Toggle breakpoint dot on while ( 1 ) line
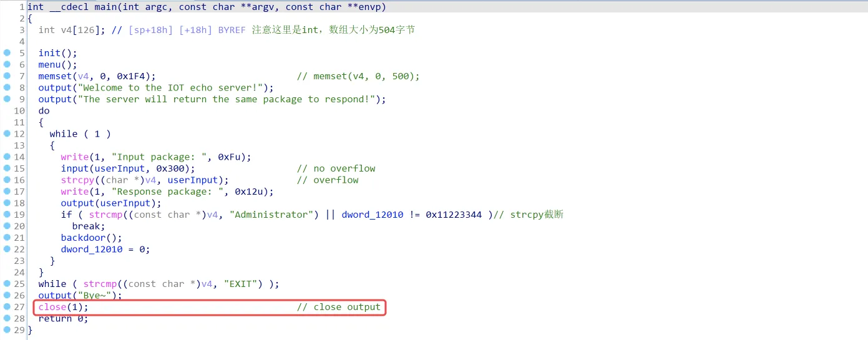The height and width of the screenshot is (340, 868). pos(7,134)
